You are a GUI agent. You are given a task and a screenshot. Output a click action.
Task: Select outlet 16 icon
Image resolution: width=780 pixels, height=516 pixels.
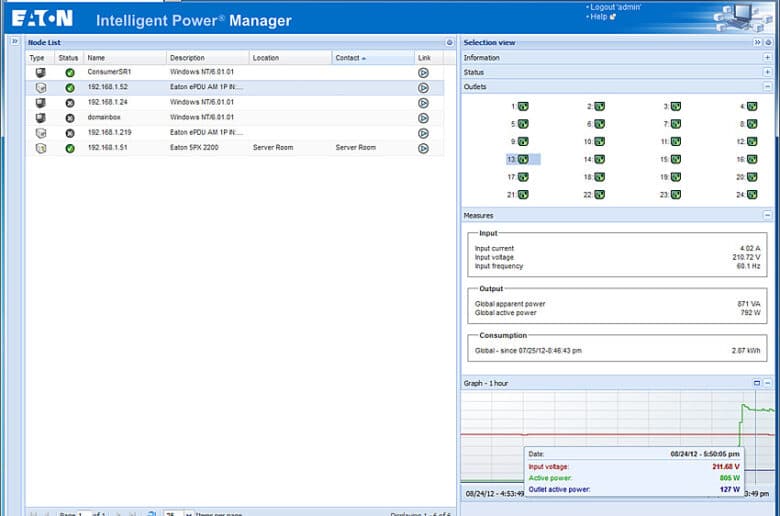pos(752,159)
